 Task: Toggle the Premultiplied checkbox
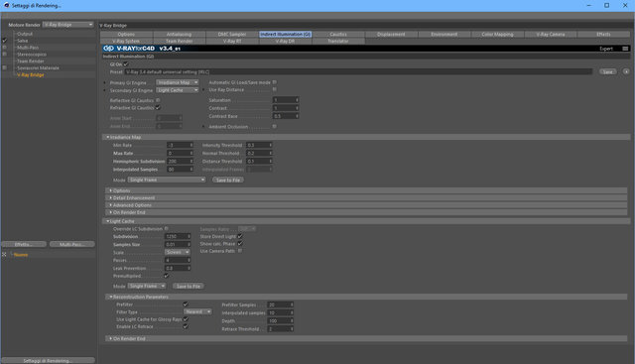(166, 276)
